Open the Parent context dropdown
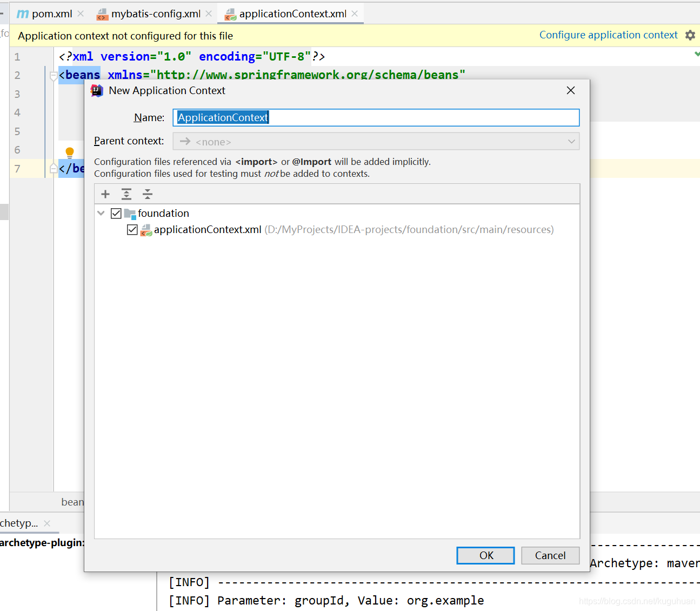The height and width of the screenshot is (611, 700). (376, 142)
